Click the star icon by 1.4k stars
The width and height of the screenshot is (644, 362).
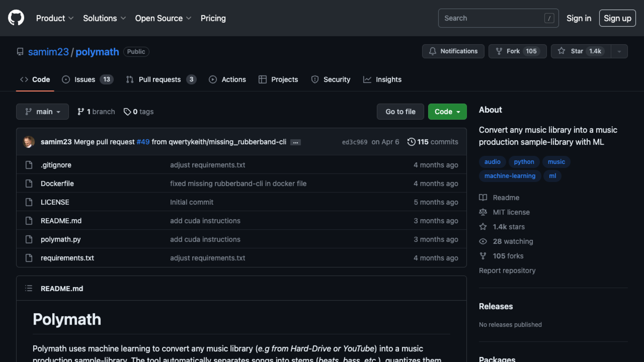[483, 227]
